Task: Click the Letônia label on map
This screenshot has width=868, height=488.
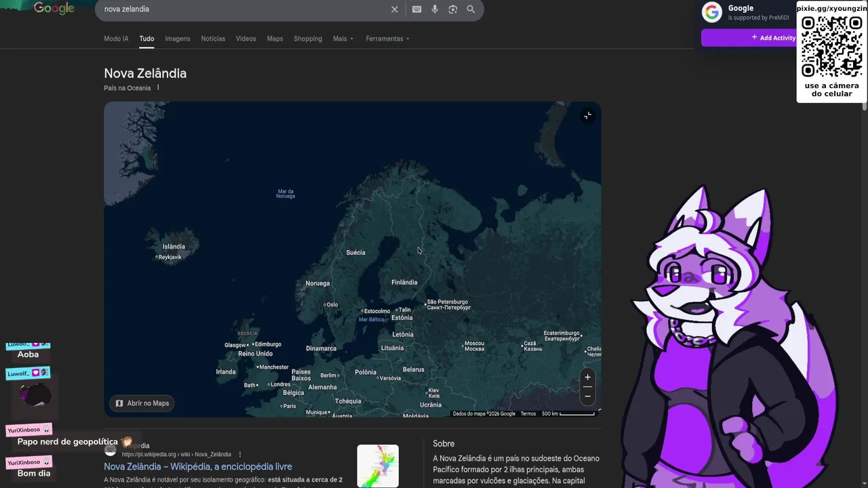Action: click(x=402, y=335)
